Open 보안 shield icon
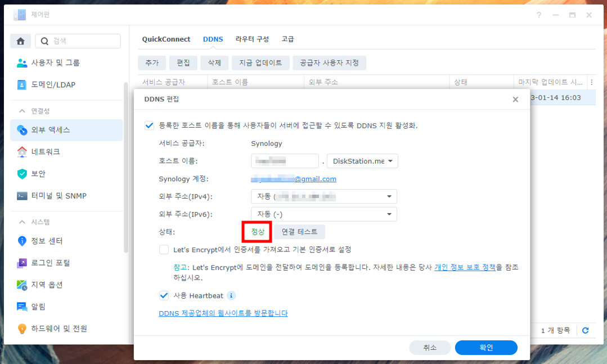Viewport: 607px width, 364px height. coord(22,174)
